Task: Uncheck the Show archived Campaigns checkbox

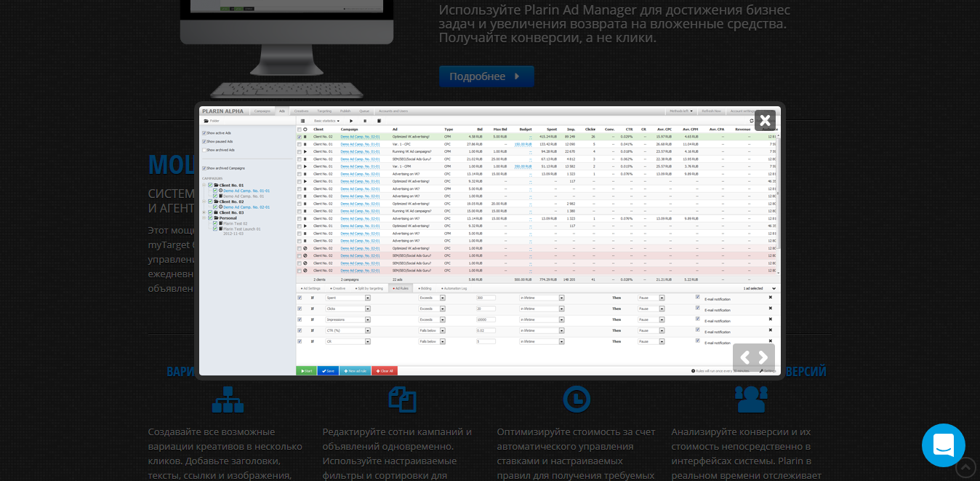Action: tap(204, 168)
